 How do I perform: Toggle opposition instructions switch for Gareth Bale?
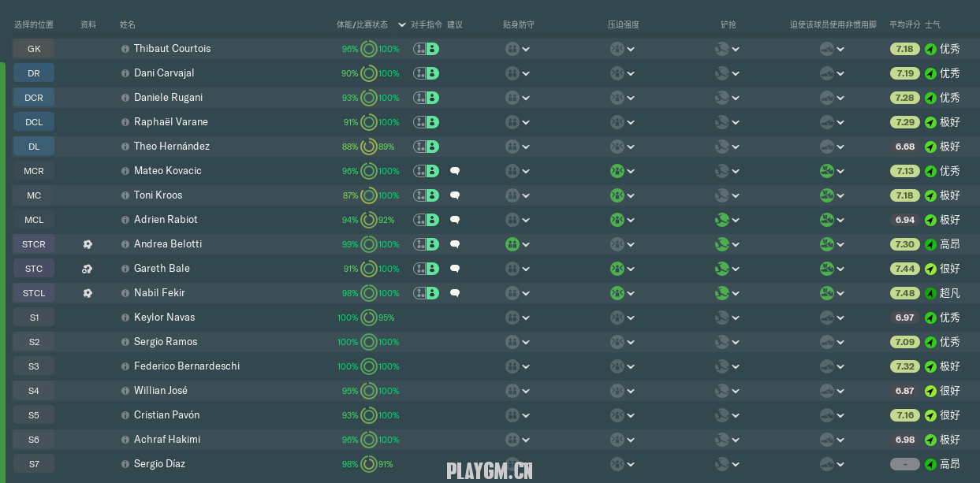coord(426,269)
